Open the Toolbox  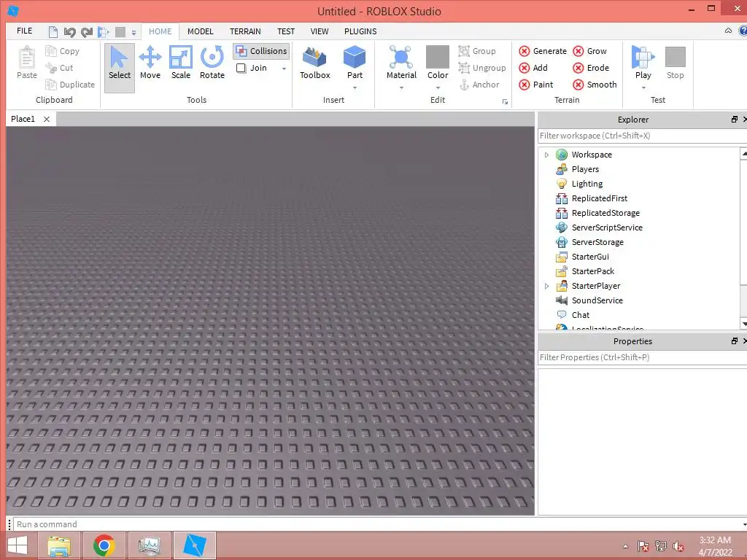(315, 63)
